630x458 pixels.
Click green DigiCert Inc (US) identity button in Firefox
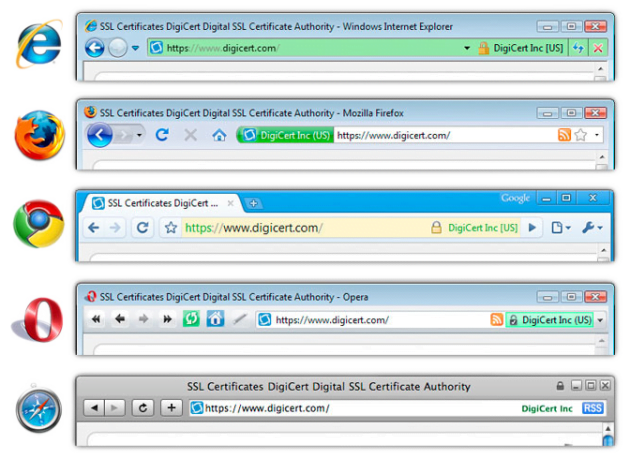(286, 135)
